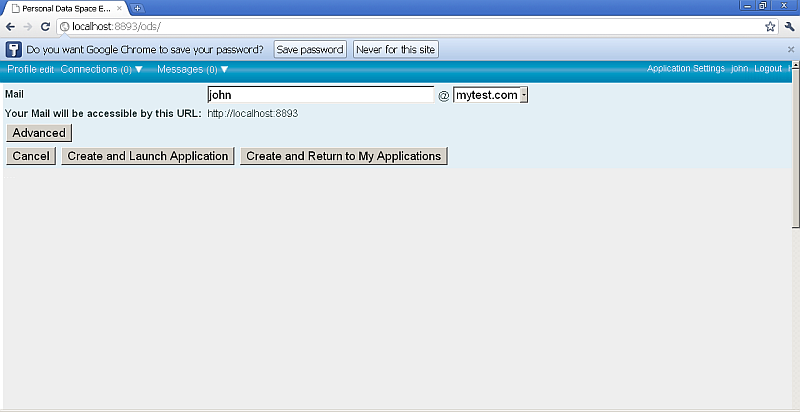This screenshot has height=412, width=800.
Task: Click the browser Forward arrow
Action: coord(27,26)
